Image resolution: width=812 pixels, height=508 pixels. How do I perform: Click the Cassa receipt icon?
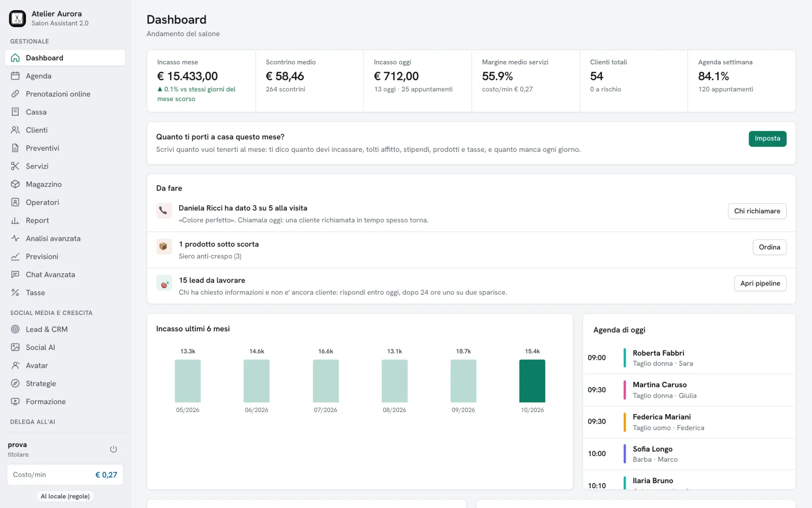(x=15, y=112)
